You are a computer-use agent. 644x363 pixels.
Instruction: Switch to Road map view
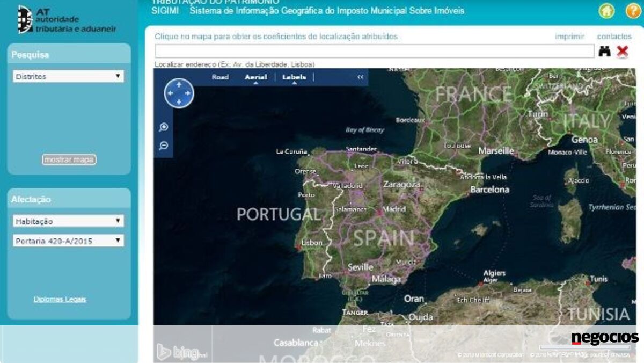pos(220,77)
